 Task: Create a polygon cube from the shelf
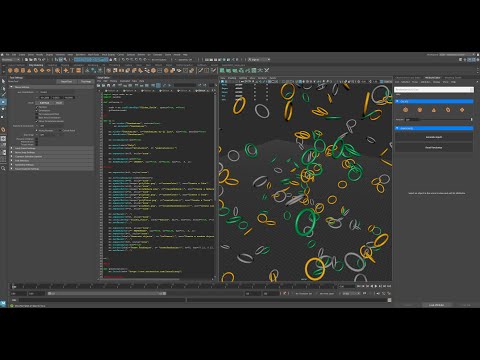[x=16, y=70]
